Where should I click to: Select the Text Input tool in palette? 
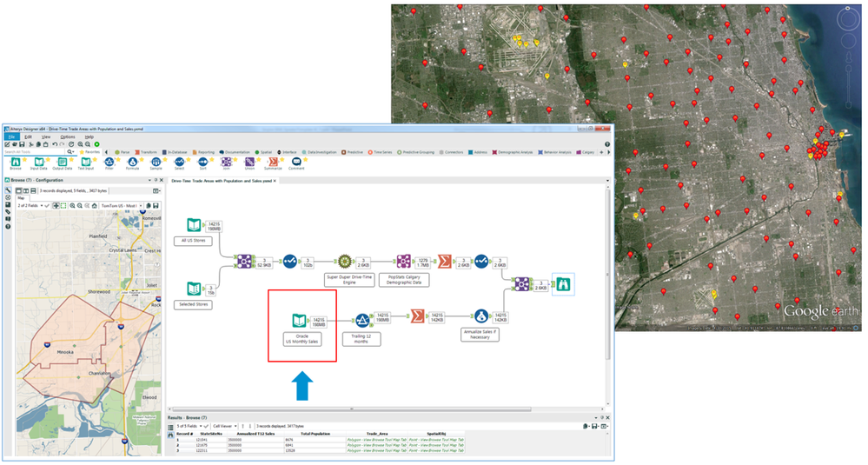(x=86, y=162)
